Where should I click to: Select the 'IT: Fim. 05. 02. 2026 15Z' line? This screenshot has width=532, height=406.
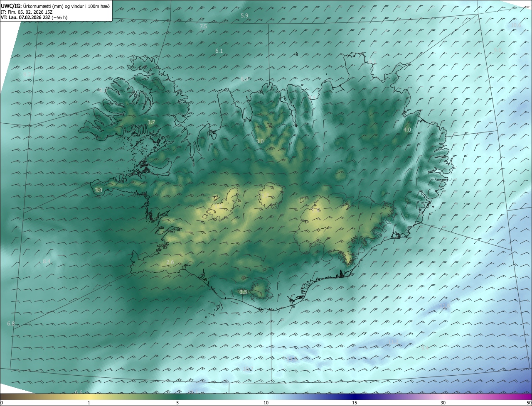point(26,12)
